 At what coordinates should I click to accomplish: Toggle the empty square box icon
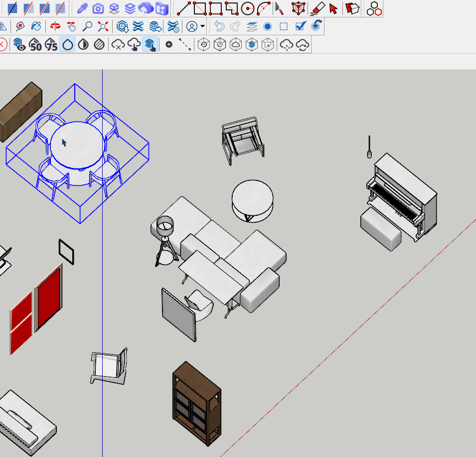coord(284,26)
